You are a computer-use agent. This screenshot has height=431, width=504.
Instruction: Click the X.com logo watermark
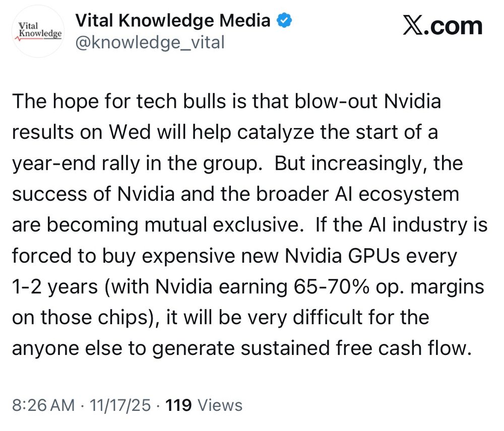pos(443,26)
